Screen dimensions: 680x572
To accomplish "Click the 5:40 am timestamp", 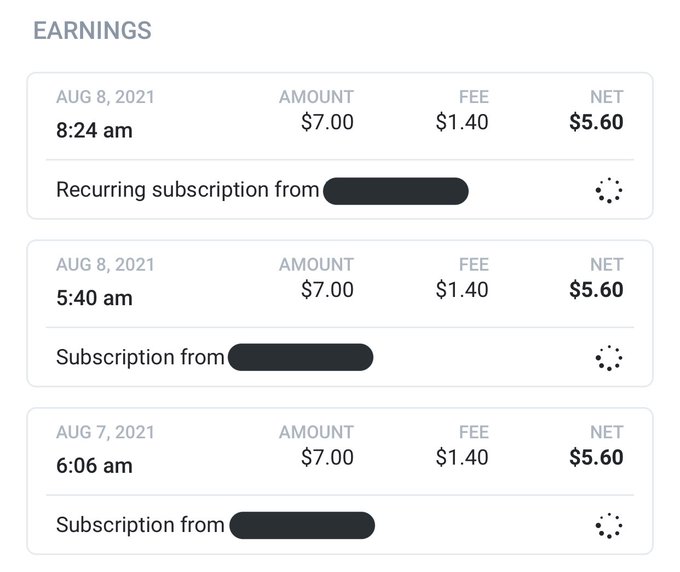I will (x=94, y=298).
